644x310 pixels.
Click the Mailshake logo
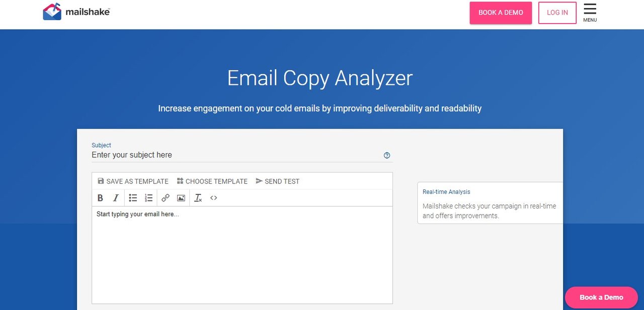(76, 11)
